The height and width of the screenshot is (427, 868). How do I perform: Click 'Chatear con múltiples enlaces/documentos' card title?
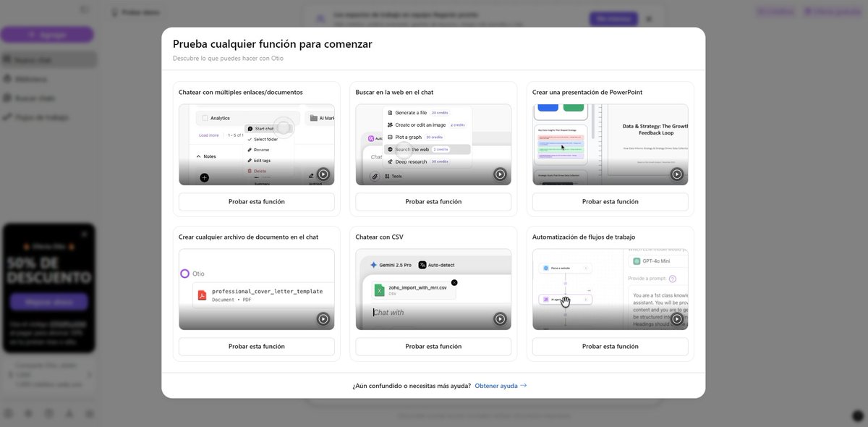pyautogui.click(x=241, y=93)
